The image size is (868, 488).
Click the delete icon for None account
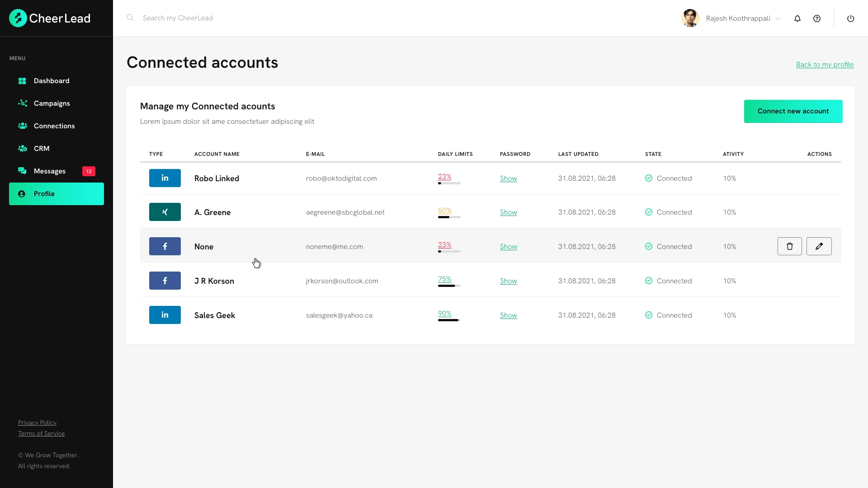click(790, 246)
